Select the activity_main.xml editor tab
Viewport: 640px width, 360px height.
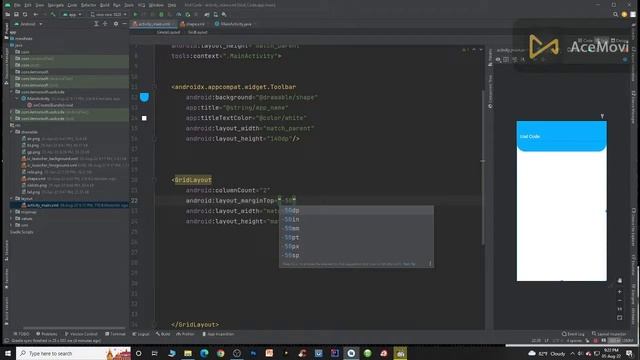tap(153, 24)
